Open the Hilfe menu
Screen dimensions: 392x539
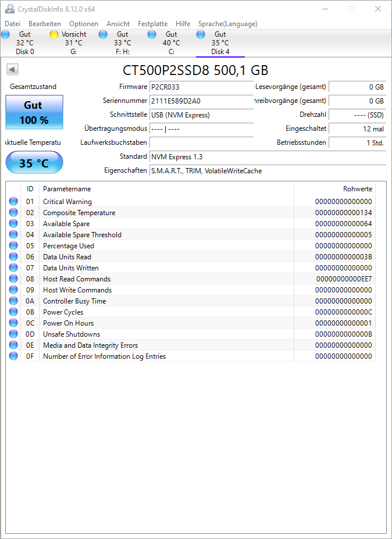pos(183,24)
